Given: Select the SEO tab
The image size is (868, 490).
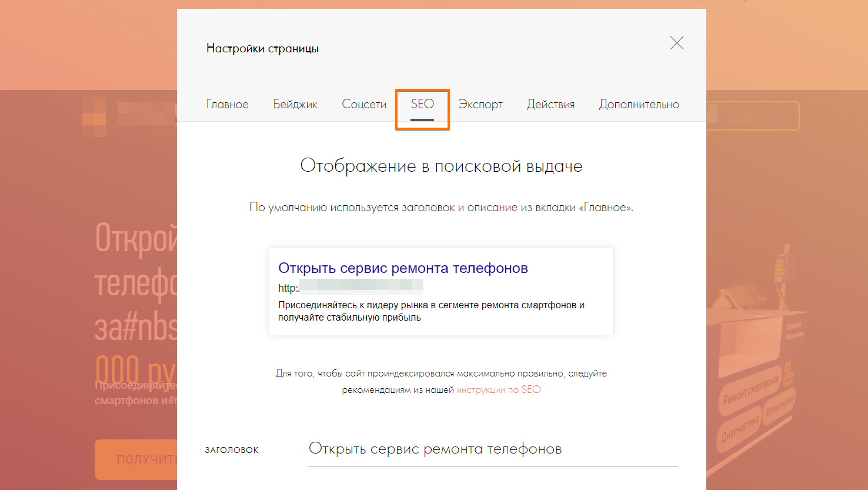Looking at the screenshot, I should tap(422, 104).
